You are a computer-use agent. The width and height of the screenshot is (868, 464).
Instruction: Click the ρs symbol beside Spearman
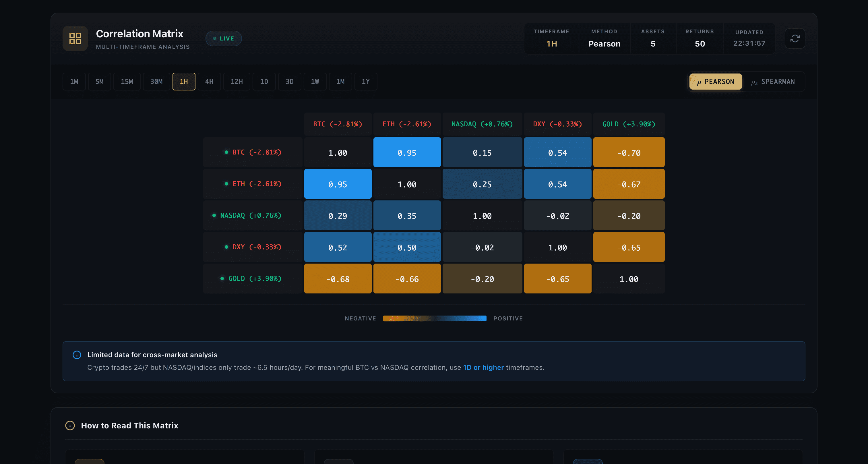click(x=754, y=82)
